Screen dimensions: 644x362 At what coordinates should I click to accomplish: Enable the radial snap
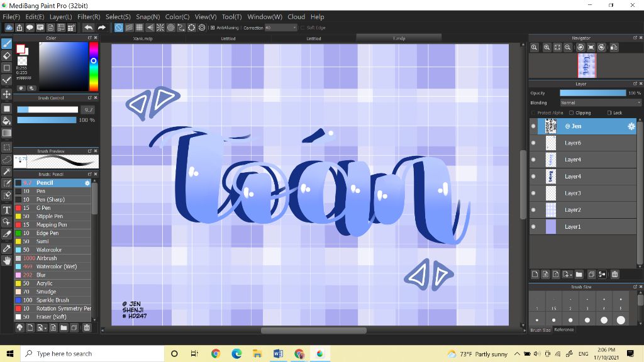(160, 28)
